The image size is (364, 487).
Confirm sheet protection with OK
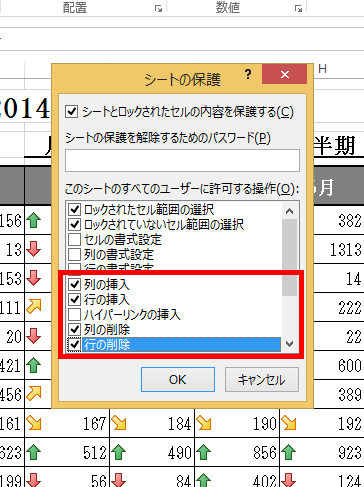[x=178, y=379]
